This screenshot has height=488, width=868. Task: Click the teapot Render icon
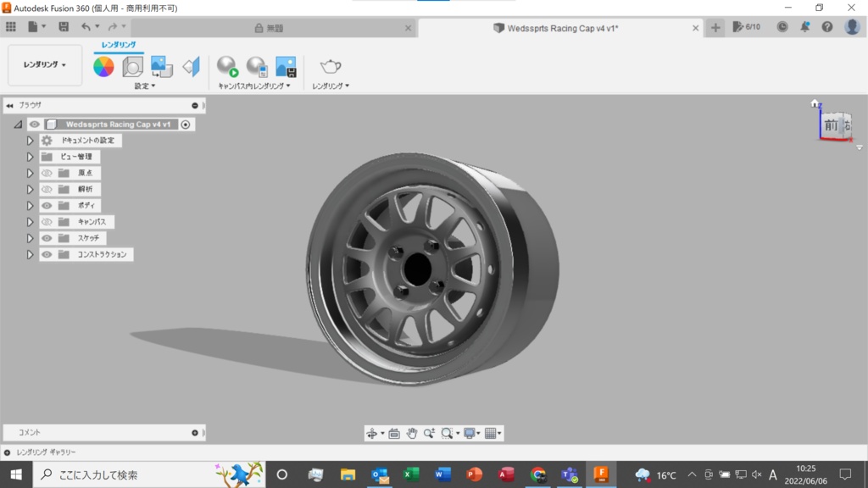[x=330, y=67]
